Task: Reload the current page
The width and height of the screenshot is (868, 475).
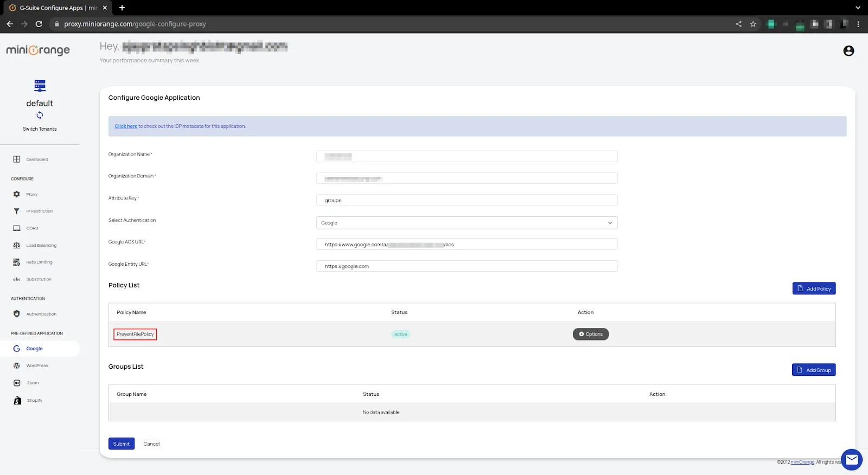Action: click(x=39, y=24)
